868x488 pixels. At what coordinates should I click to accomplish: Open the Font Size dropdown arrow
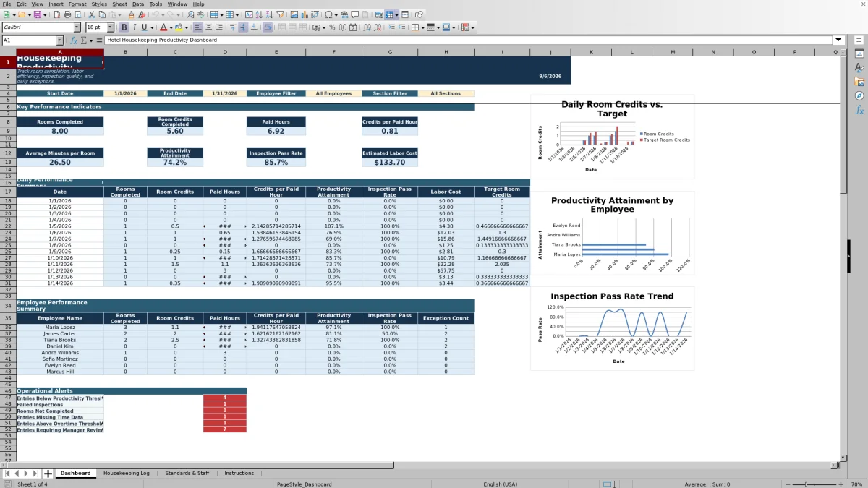[110, 27]
